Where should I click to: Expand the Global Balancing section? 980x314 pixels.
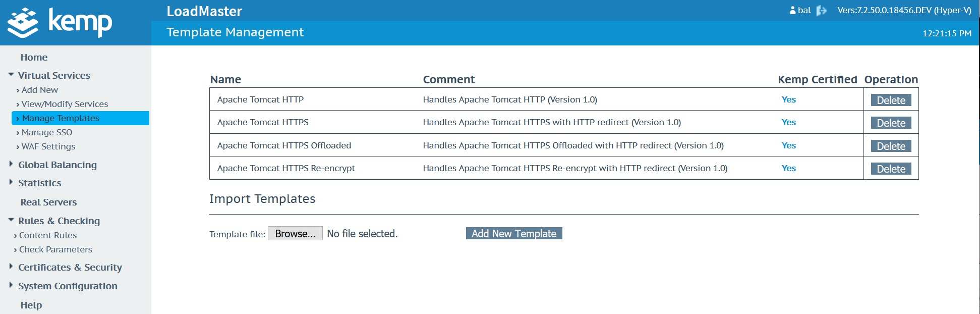pos(11,164)
